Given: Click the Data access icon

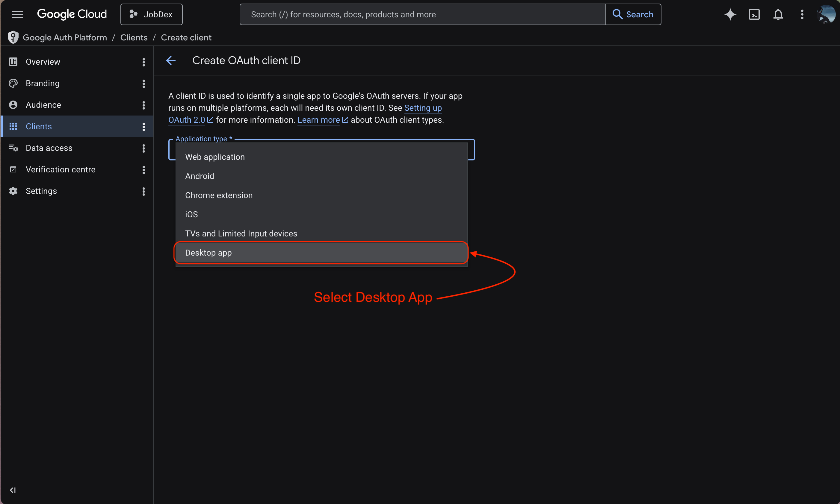Looking at the screenshot, I should point(13,148).
